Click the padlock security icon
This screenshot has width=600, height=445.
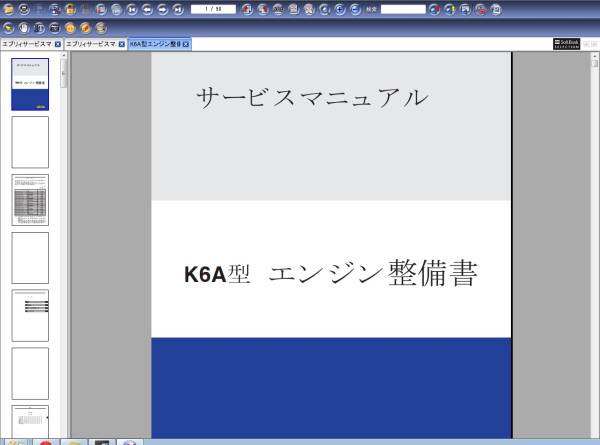(x=70, y=9)
